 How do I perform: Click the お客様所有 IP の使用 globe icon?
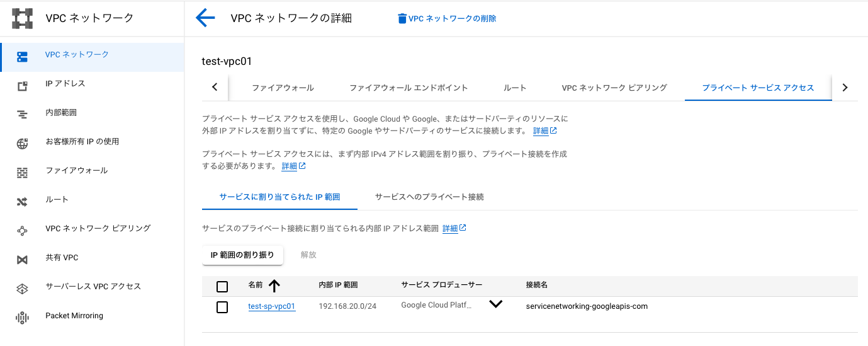22,144
